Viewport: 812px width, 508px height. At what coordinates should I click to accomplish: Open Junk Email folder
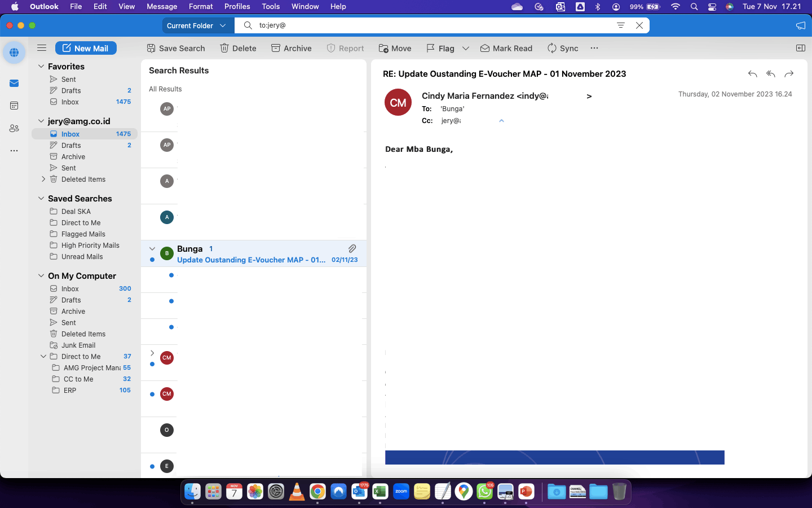85,345
